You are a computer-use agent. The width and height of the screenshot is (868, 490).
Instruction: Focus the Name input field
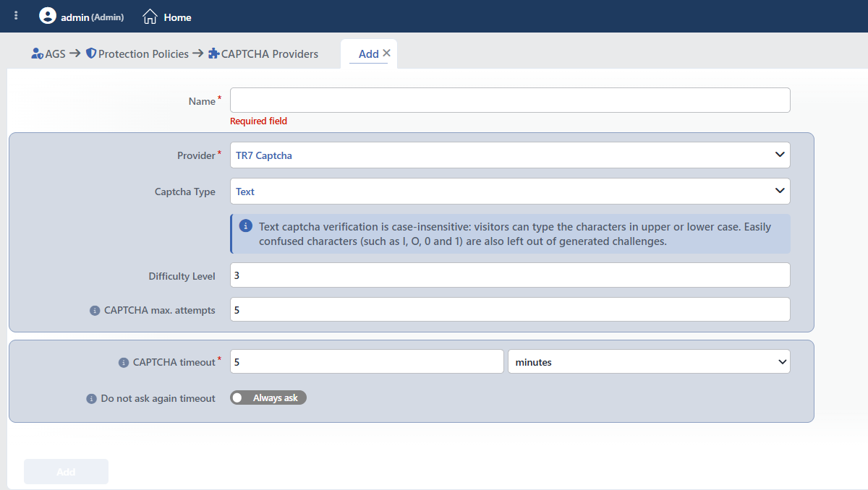tap(510, 100)
